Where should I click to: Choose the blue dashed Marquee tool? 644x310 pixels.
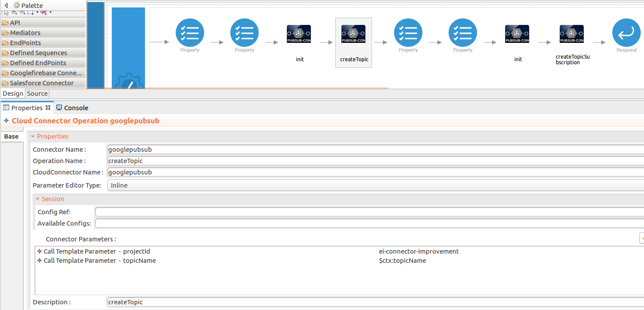coord(31,13)
